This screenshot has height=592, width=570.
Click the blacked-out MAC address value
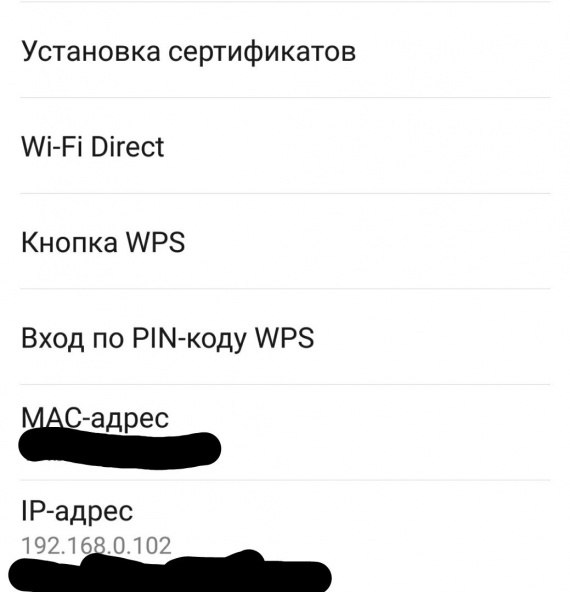pos(119,449)
